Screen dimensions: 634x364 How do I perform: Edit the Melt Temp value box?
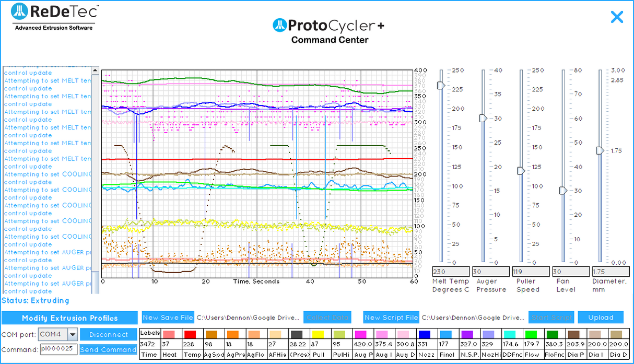450,271
